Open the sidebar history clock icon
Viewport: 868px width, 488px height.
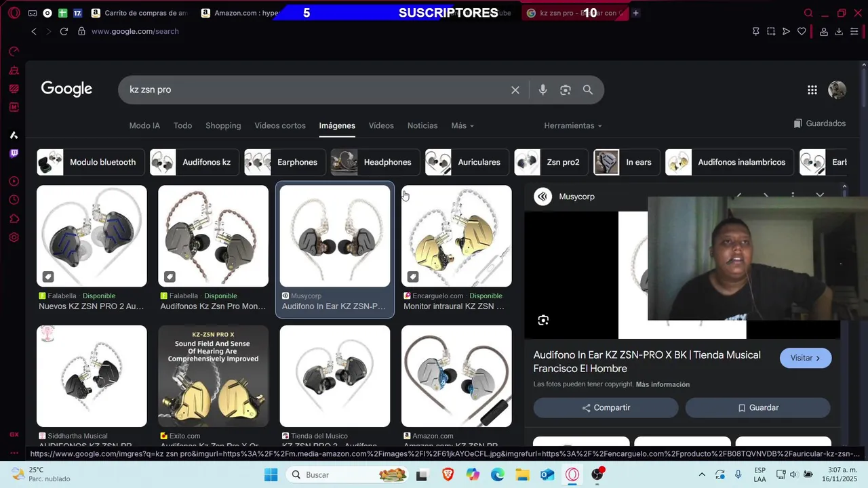[14, 200]
